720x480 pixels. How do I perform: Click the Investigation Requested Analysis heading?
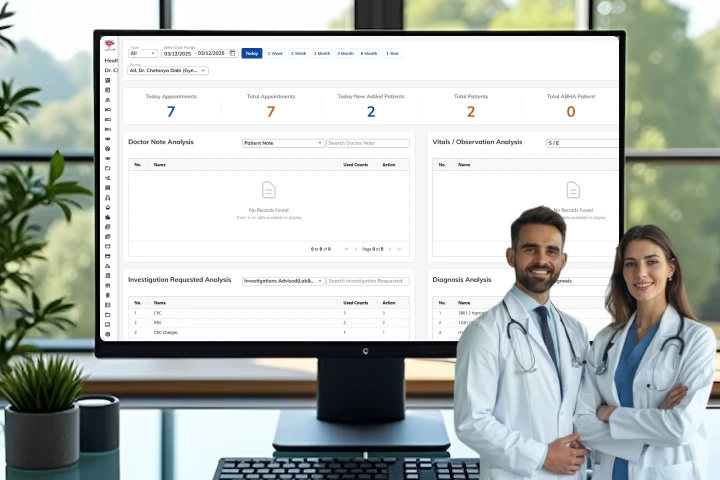pyautogui.click(x=180, y=280)
